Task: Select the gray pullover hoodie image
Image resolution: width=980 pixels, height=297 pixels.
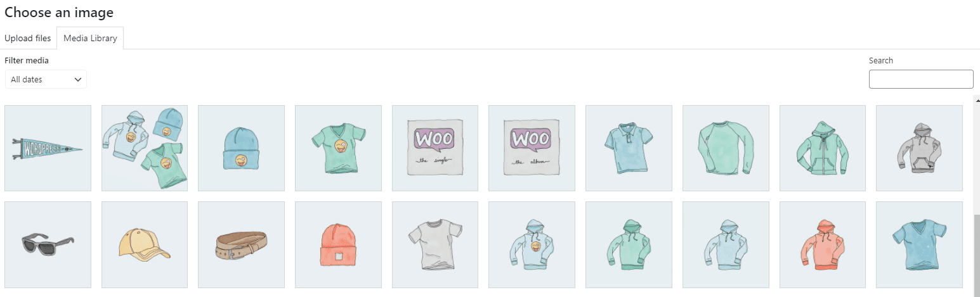Action: click(919, 148)
